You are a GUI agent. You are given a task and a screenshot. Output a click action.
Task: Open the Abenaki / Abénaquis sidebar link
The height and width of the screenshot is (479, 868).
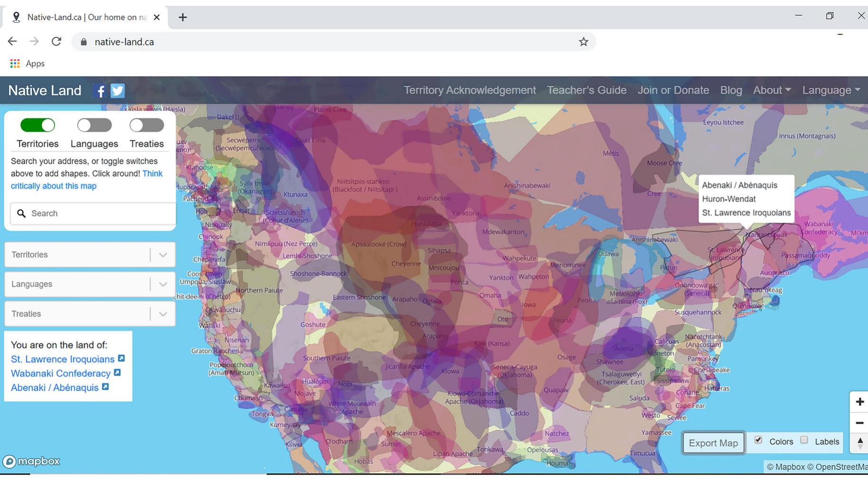pos(55,387)
